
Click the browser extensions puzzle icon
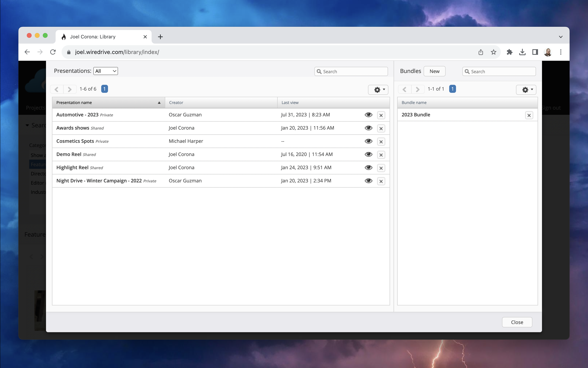pos(509,52)
